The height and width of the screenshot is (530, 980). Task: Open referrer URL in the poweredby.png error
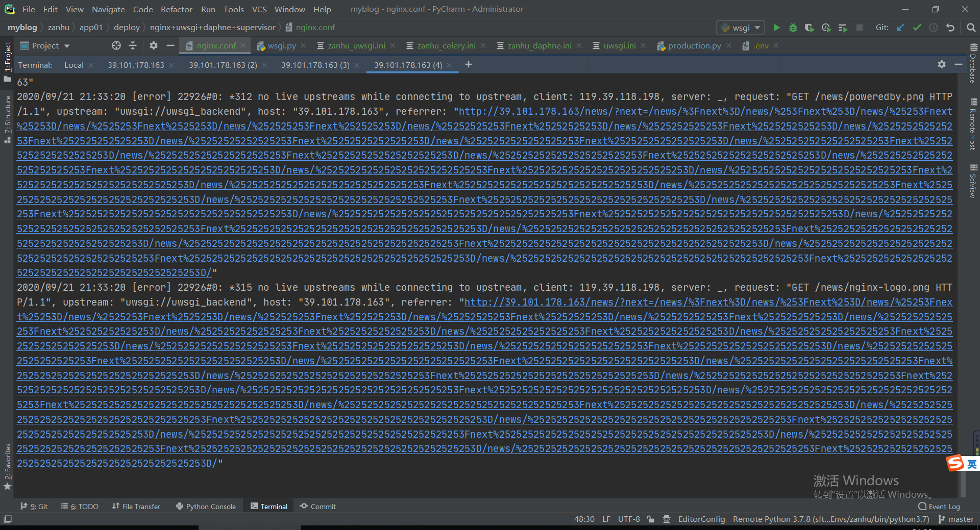484,192
